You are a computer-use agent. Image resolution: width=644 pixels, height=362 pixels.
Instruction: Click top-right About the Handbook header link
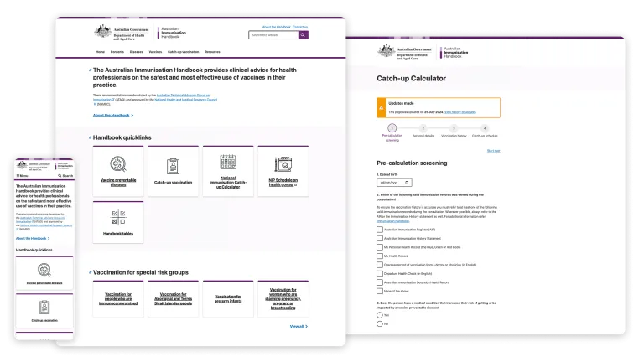click(x=277, y=27)
